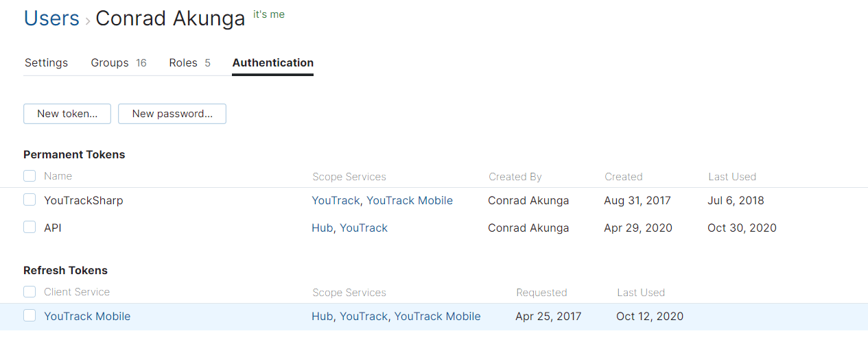Screen dimensions: 868x353
Task: Check the API token checkbox
Action: pyautogui.click(x=30, y=227)
